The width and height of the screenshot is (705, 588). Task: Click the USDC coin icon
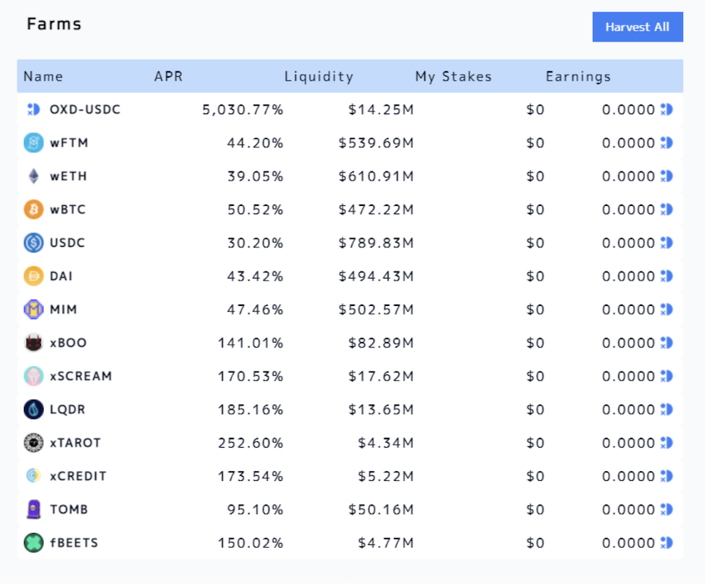tap(34, 243)
